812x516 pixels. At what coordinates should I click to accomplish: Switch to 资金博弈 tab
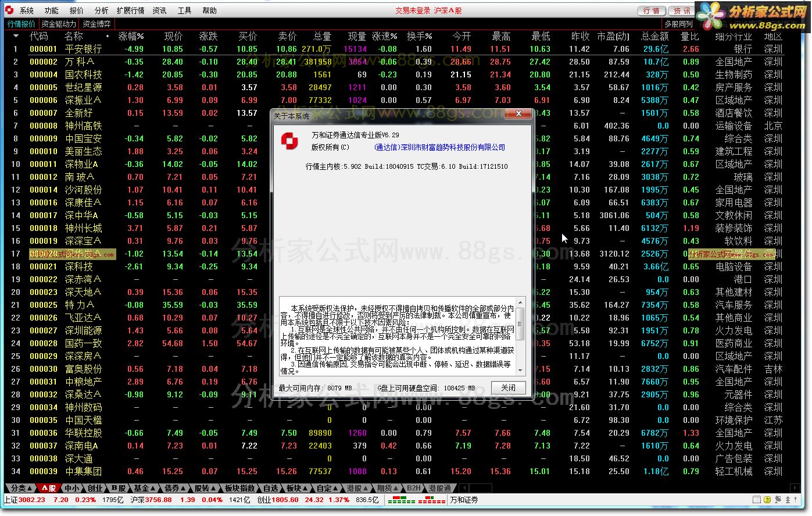point(96,24)
